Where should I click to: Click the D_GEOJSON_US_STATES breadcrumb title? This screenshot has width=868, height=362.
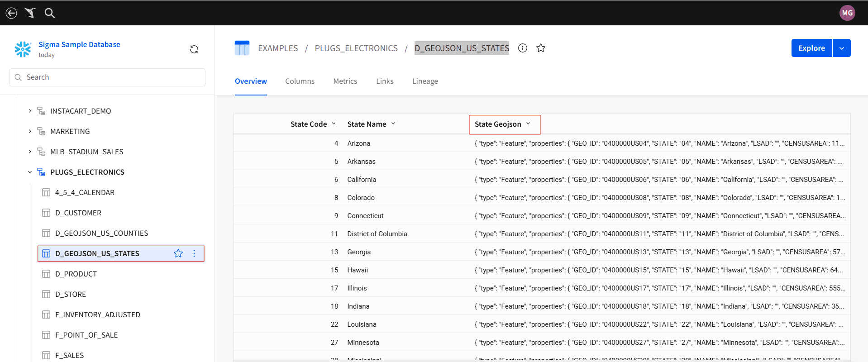pyautogui.click(x=462, y=48)
